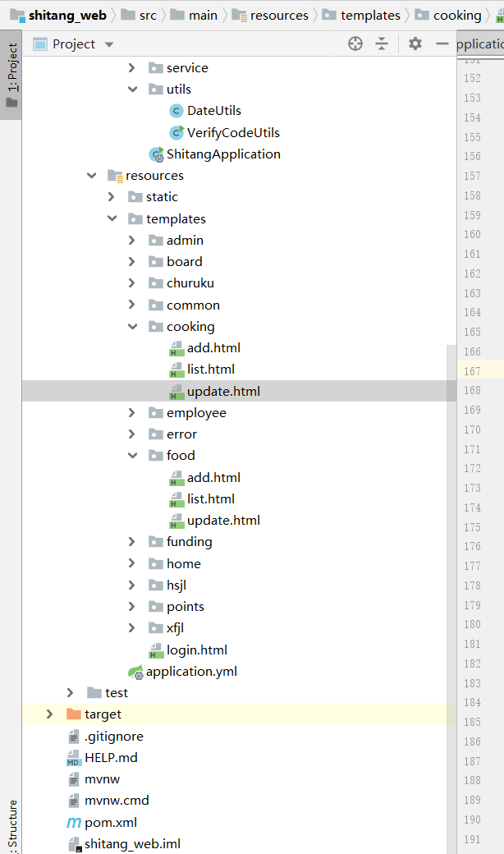Screen dimensions: 504x854
Task: Click the locate/scroll-from-source crosshair icon
Action: click(355, 44)
